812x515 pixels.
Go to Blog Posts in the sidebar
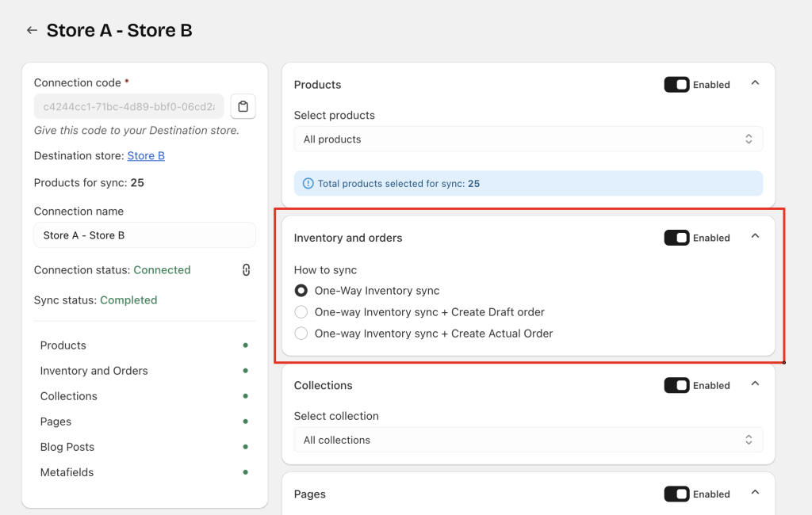coord(67,447)
